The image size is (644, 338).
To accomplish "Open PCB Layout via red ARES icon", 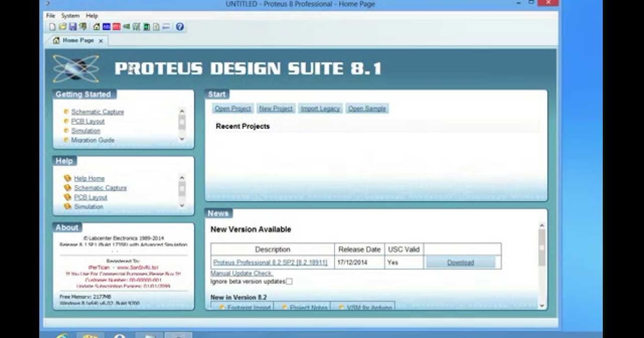I will coord(116,27).
